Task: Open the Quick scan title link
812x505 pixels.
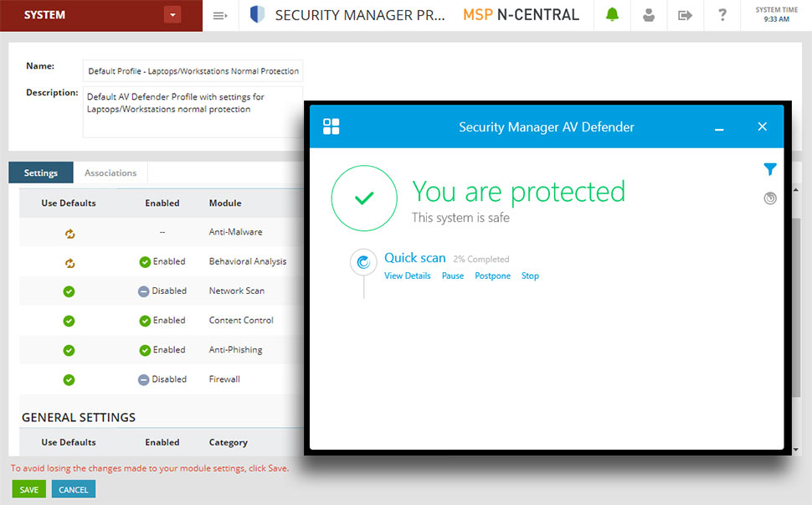Action: [x=415, y=258]
